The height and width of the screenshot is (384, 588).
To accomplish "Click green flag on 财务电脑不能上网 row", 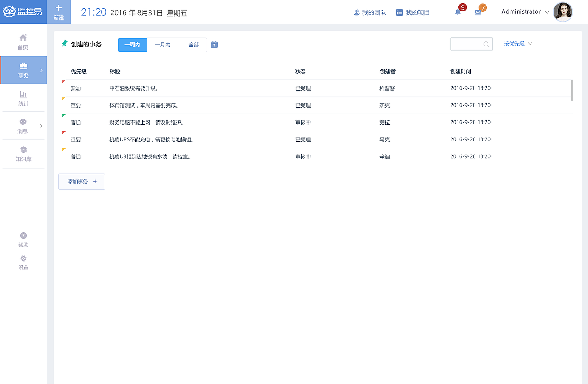I will pyautogui.click(x=64, y=115).
